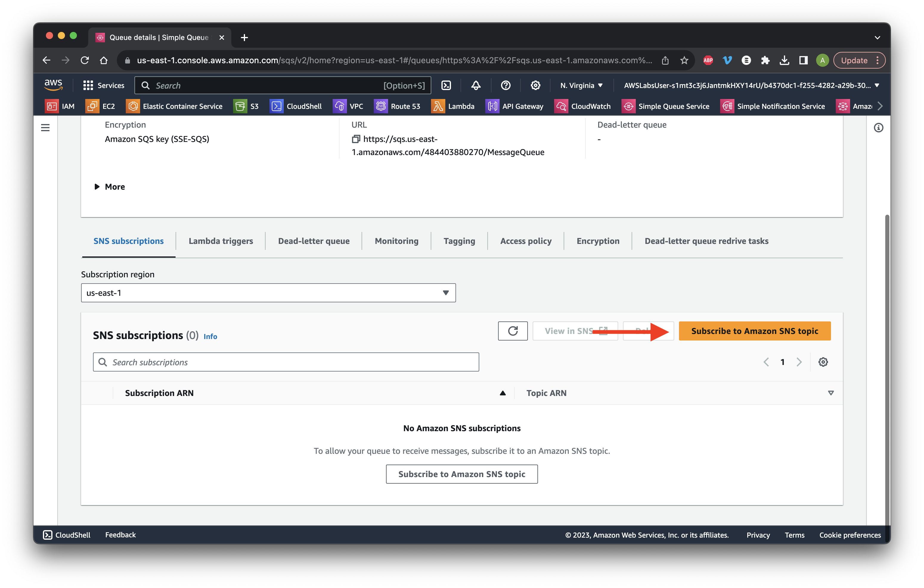Launch CloudShell from the top bar icon

point(446,85)
